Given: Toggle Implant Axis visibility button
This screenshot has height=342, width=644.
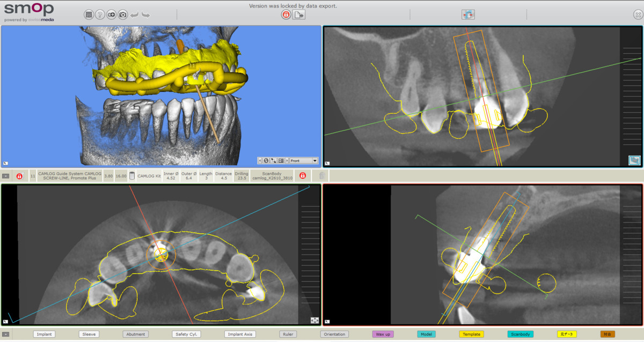Looking at the screenshot, I should tap(240, 334).
